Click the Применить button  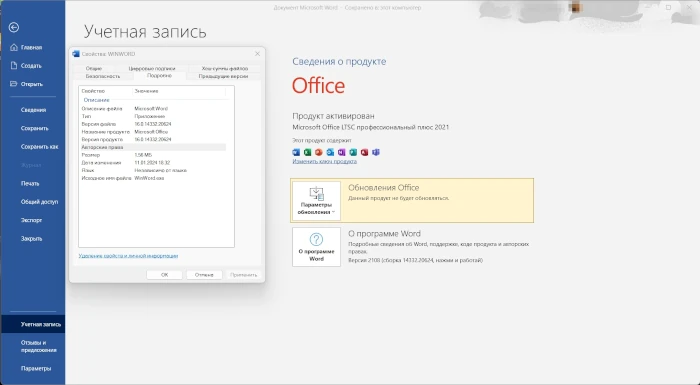pyautogui.click(x=243, y=275)
